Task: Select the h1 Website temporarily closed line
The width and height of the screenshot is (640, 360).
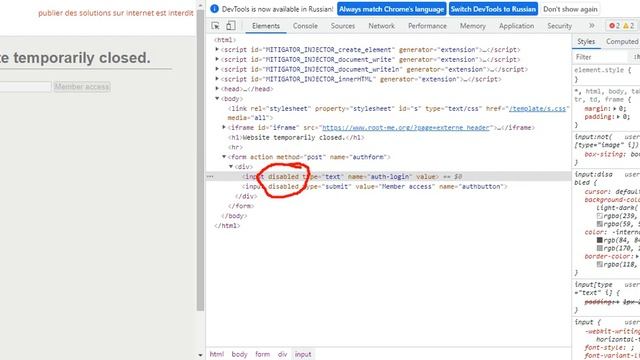Action: pos(296,138)
